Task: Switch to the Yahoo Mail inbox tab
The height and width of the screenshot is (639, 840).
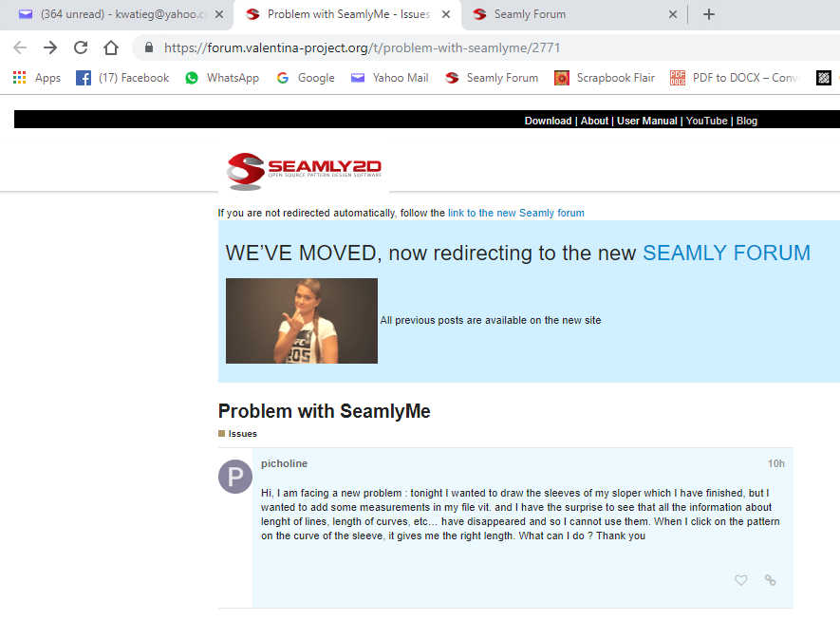Action: pos(114,14)
